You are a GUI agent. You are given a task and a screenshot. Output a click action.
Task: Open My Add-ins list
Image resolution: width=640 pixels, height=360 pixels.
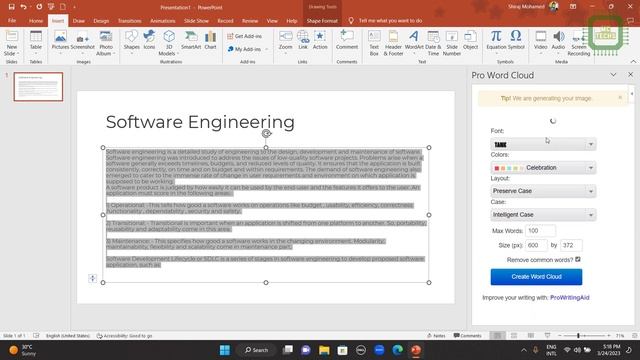point(247,49)
